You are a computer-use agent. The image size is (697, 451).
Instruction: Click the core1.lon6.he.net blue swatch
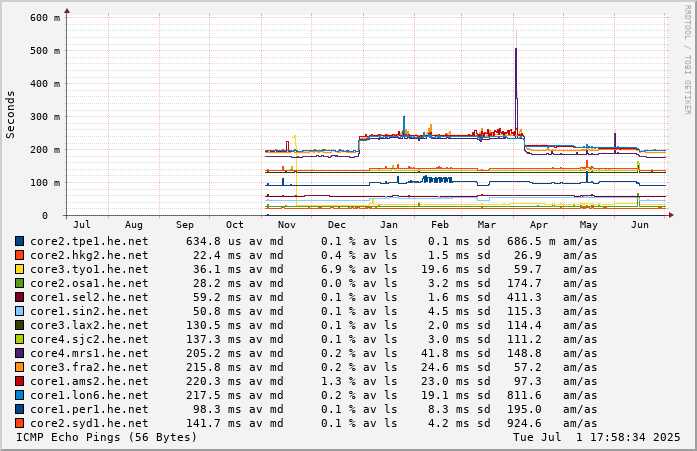20,395
